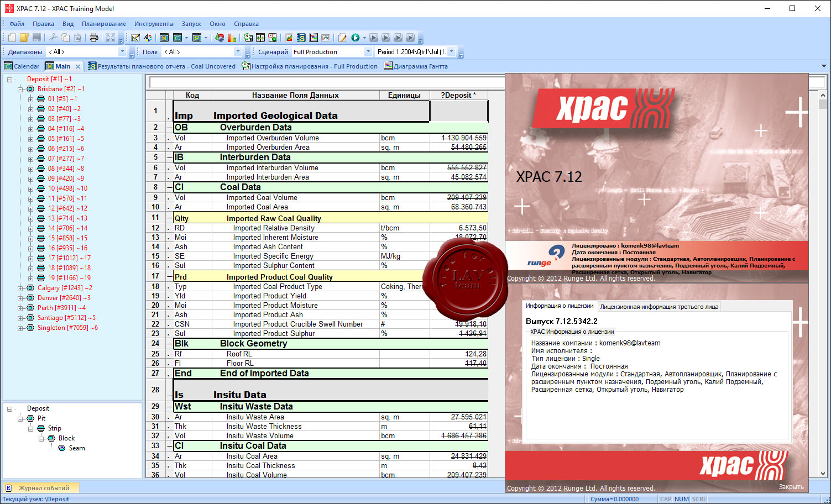
Task: Click the scheduling S report icon
Action: click(x=301, y=38)
